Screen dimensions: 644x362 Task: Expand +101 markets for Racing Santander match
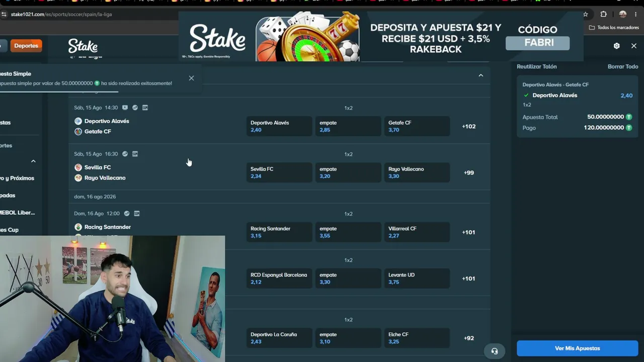(x=468, y=232)
